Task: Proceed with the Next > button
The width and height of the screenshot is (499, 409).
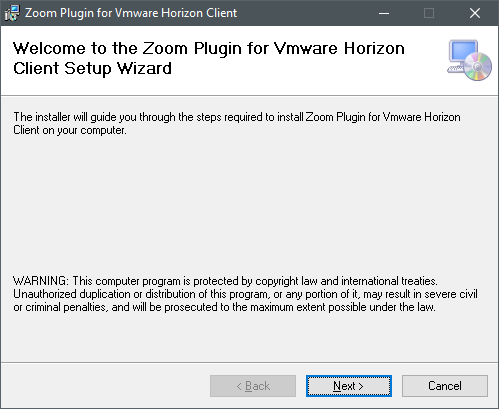Action: coord(349,386)
